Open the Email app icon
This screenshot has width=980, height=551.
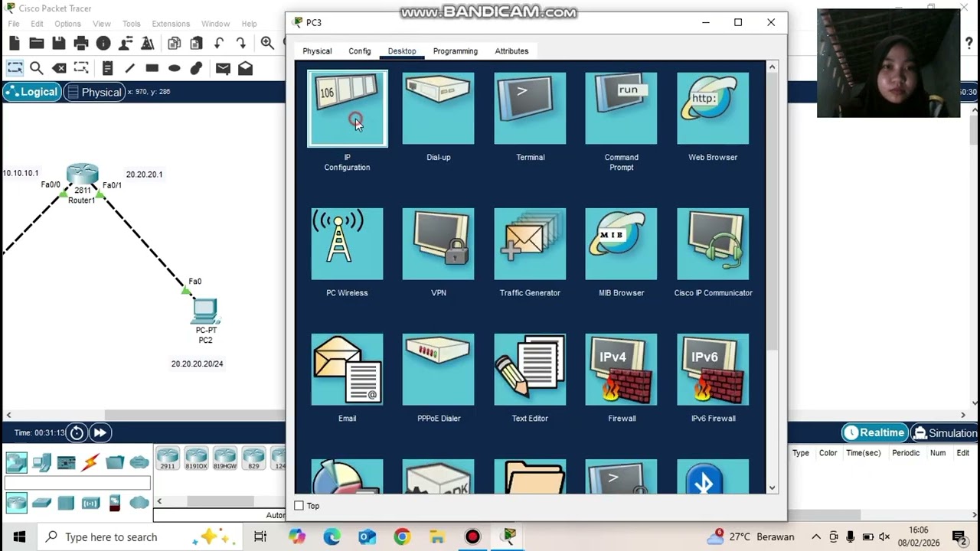click(348, 370)
